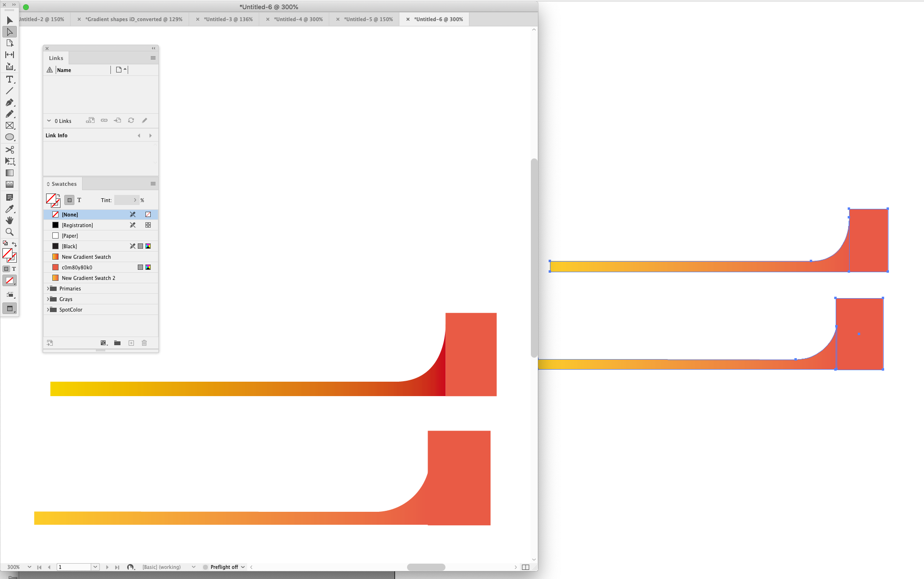Toggle Preflight off checkbox at status bar
Image resolution: width=924 pixels, height=579 pixels.
(205, 567)
